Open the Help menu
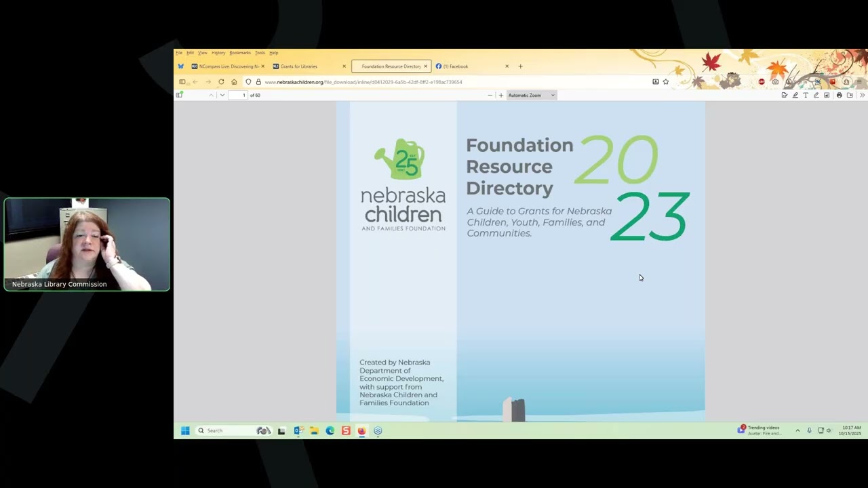 pos(273,53)
